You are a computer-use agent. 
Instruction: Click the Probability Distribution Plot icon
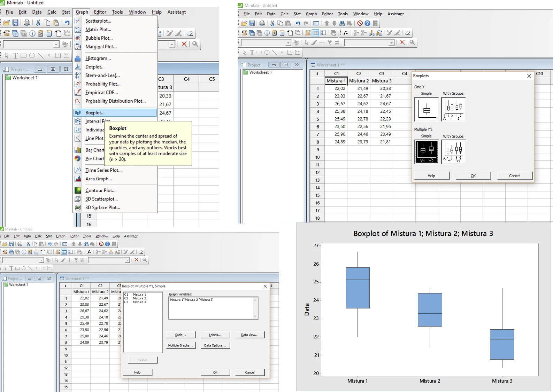pyautogui.click(x=78, y=101)
